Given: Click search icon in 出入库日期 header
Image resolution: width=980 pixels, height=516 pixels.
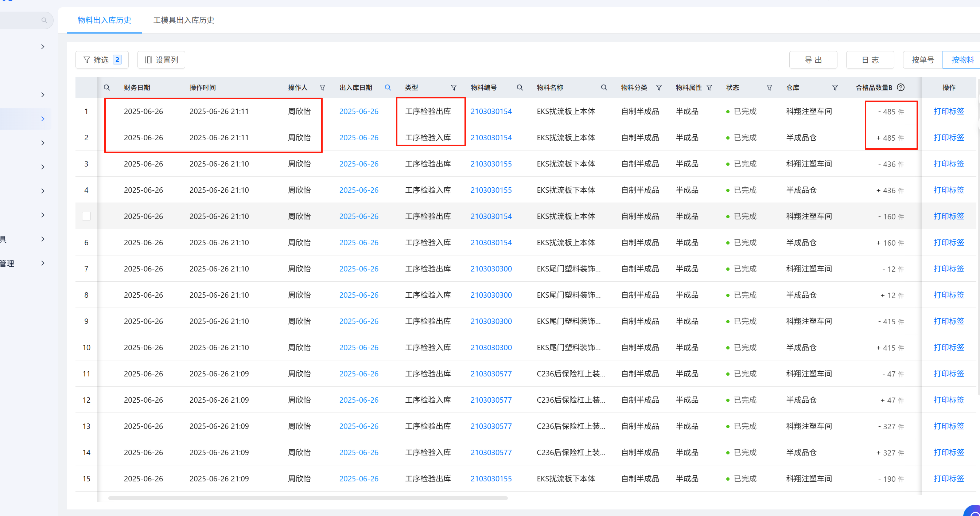Looking at the screenshot, I should [388, 88].
